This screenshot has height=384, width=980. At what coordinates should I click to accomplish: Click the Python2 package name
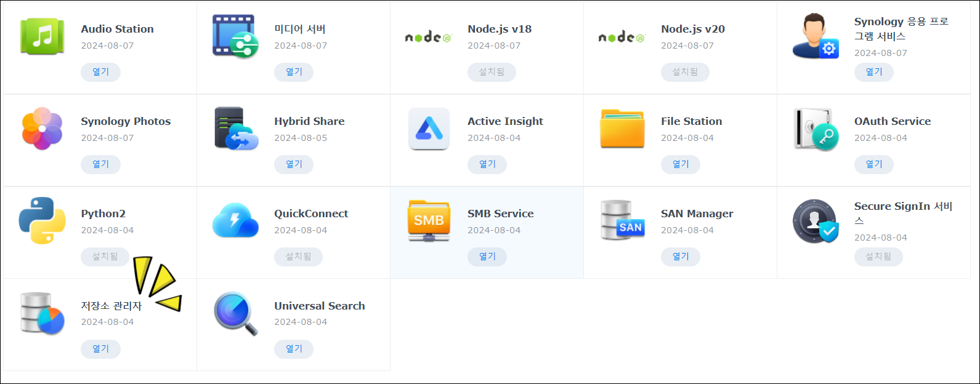coord(103,214)
